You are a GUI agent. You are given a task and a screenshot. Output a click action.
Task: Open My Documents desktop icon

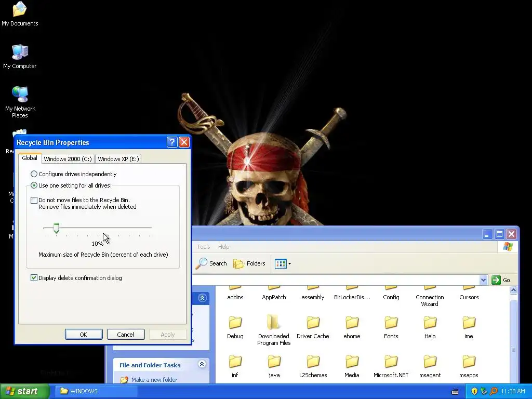[x=20, y=14]
